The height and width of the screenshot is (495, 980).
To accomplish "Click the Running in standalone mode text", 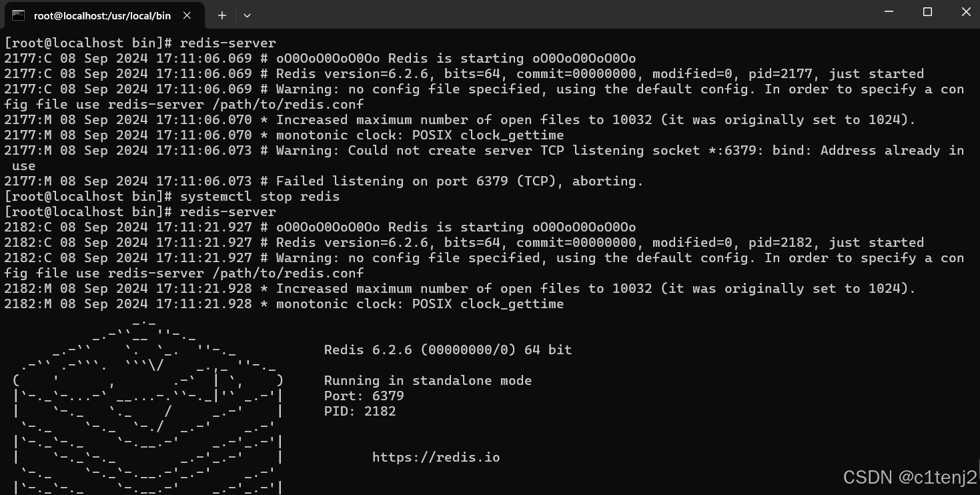I will pos(427,380).
